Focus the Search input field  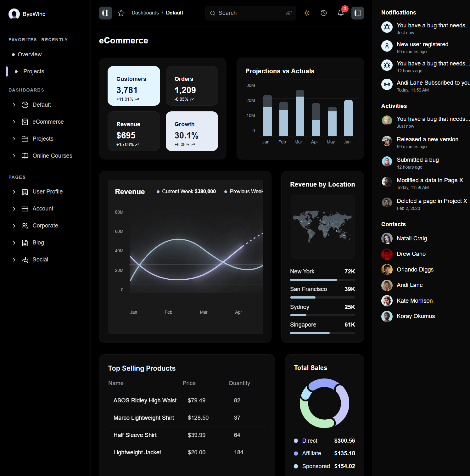[251, 13]
